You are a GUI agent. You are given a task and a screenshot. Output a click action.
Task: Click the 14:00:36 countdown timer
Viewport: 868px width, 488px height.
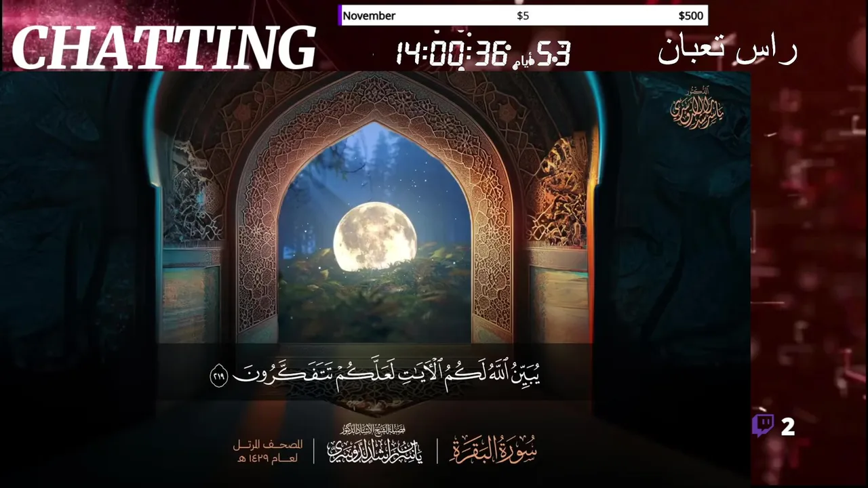[452, 52]
